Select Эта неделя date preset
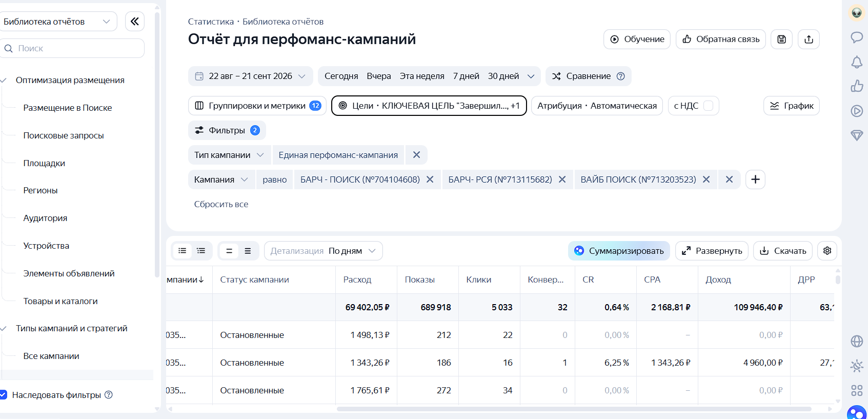The width and height of the screenshot is (868, 419). tap(422, 76)
